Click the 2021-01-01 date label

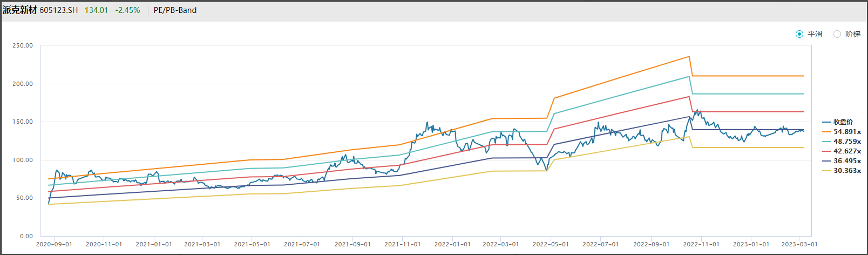click(154, 244)
